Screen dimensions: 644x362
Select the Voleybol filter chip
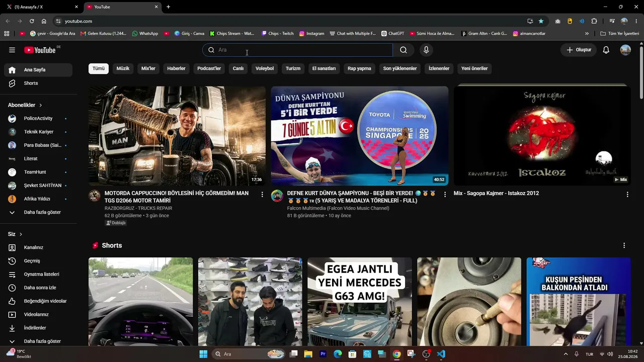(x=265, y=68)
